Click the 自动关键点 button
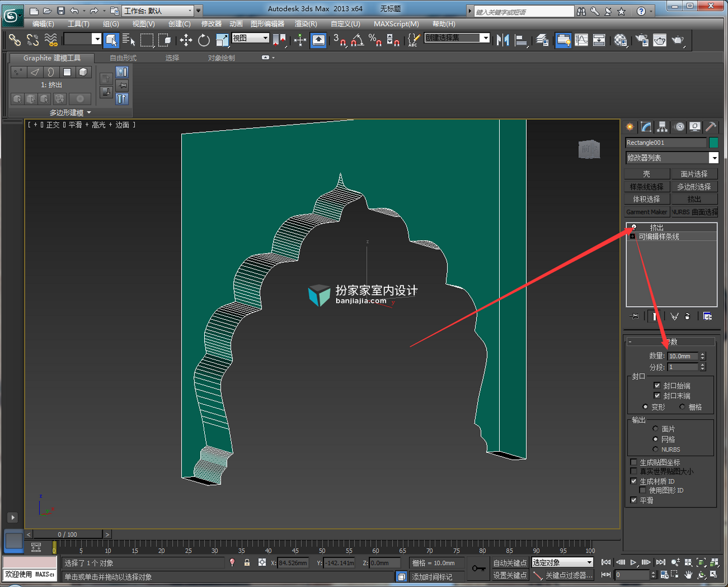 (x=510, y=563)
